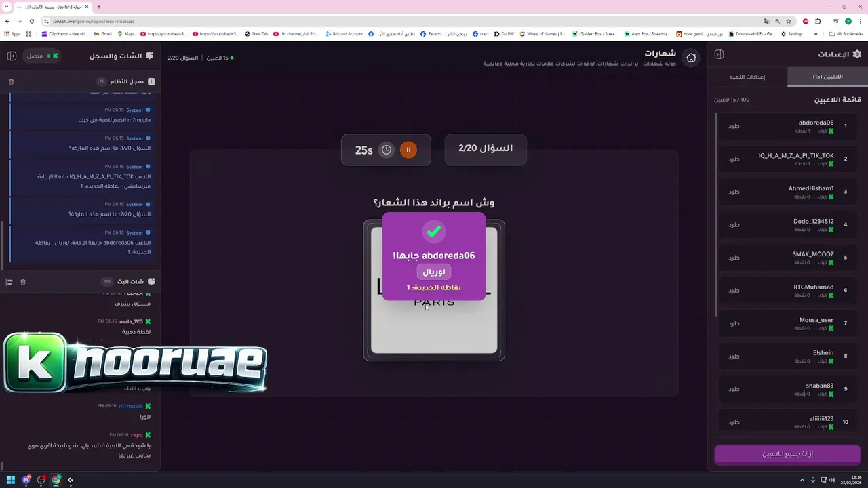
Task: Open the Maps bookmark
Action: [126, 34]
